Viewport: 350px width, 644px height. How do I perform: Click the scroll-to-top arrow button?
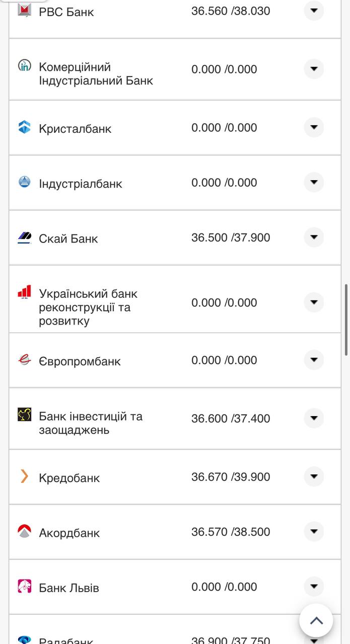(x=316, y=620)
